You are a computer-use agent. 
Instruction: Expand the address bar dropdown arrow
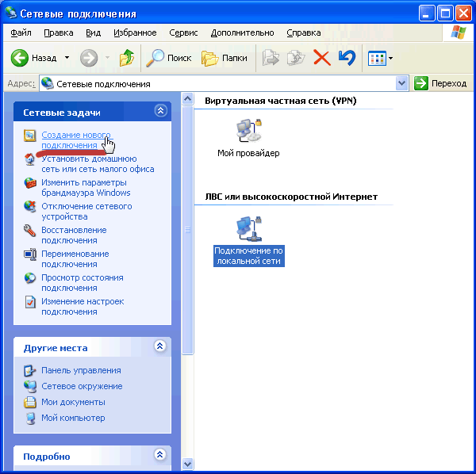(401, 83)
